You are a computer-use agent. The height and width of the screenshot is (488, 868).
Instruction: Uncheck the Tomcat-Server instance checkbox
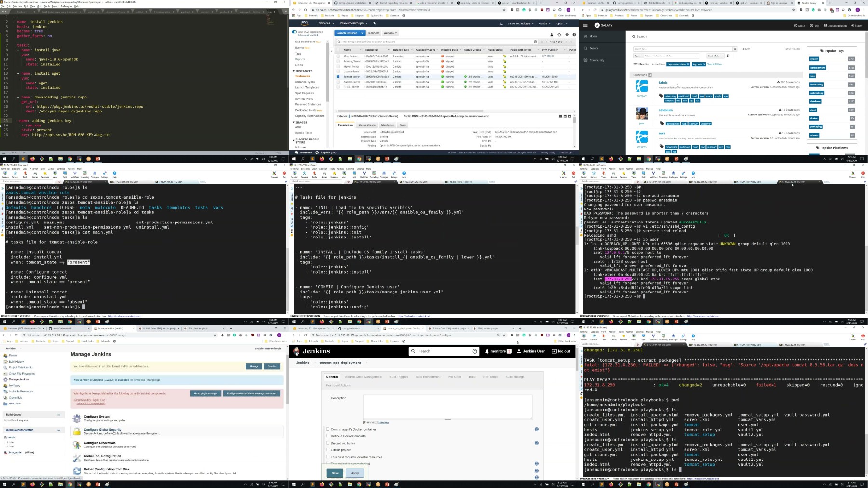pos(338,76)
